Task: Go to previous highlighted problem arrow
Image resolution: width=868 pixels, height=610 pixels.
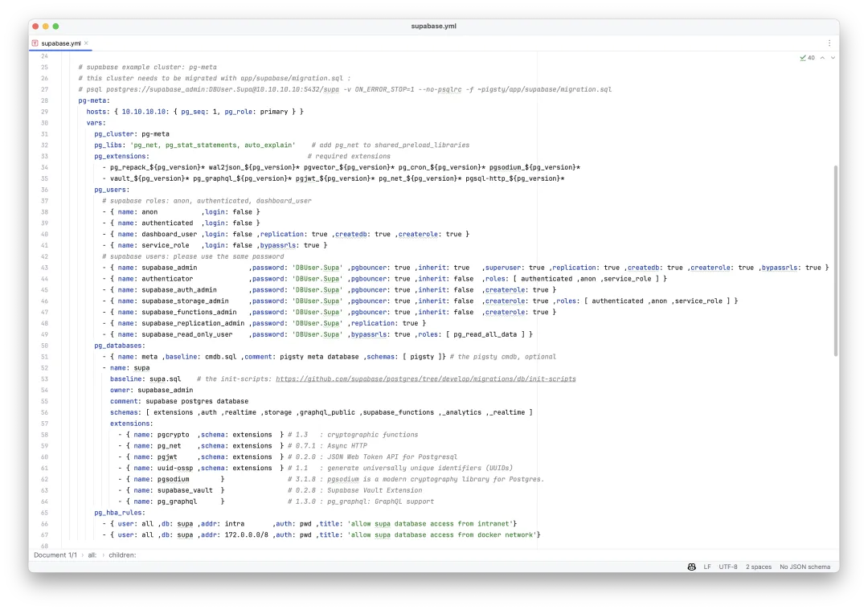Action: (x=822, y=58)
